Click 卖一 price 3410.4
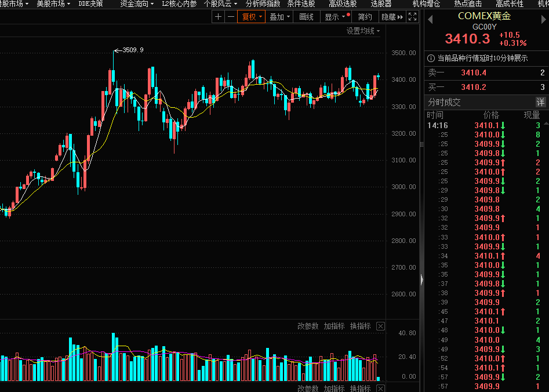The image size is (549, 392). (x=474, y=72)
